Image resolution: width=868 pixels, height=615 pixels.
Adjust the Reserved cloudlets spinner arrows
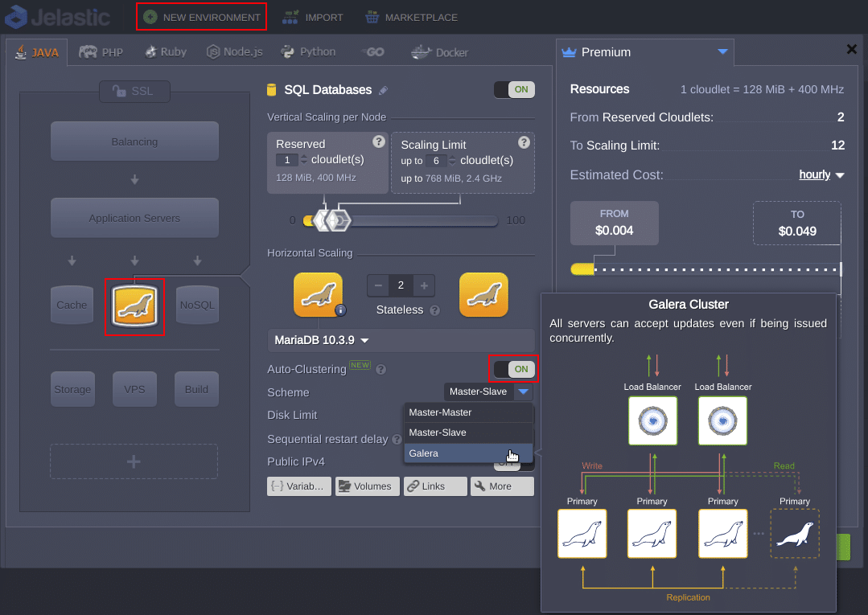(303, 160)
